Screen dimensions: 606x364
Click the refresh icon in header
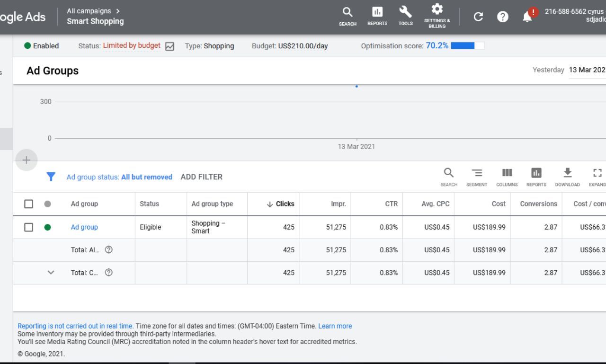coord(478,17)
